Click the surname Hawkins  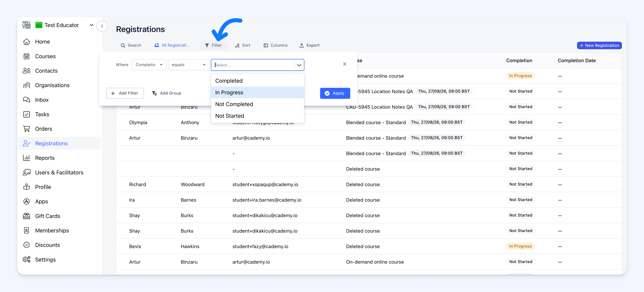pyautogui.click(x=190, y=246)
